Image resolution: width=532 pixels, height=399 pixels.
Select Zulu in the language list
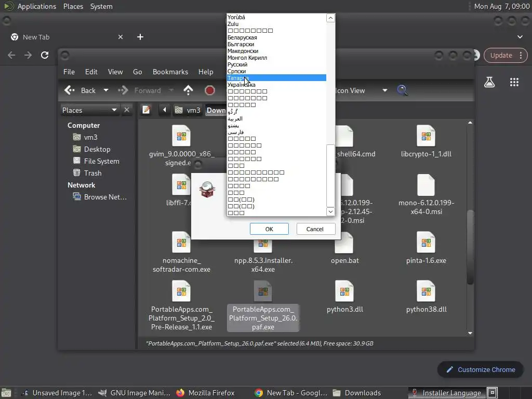276,24
